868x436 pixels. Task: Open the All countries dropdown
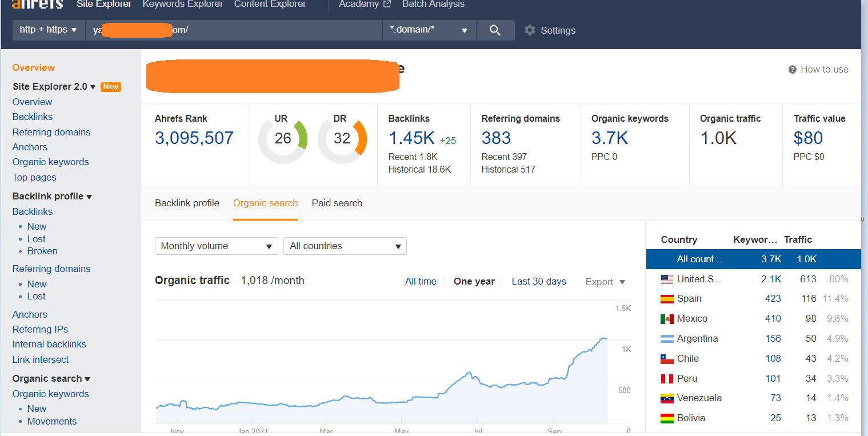pos(345,246)
